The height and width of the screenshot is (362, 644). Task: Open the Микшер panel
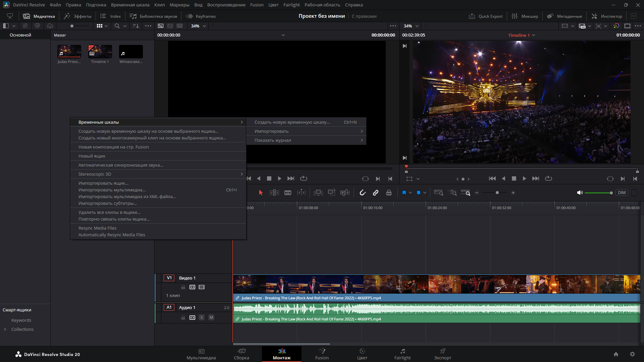click(525, 16)
